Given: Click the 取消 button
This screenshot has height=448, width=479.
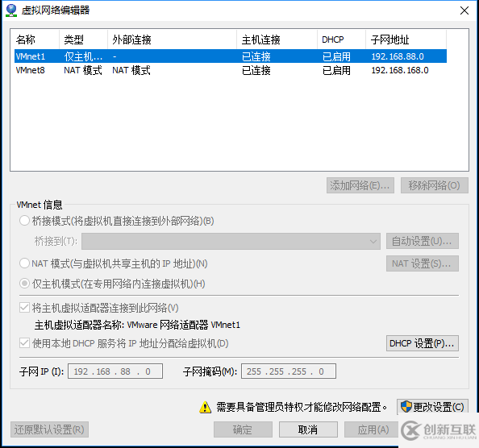Looking at the screenshot, I should (x=308, y=429).
